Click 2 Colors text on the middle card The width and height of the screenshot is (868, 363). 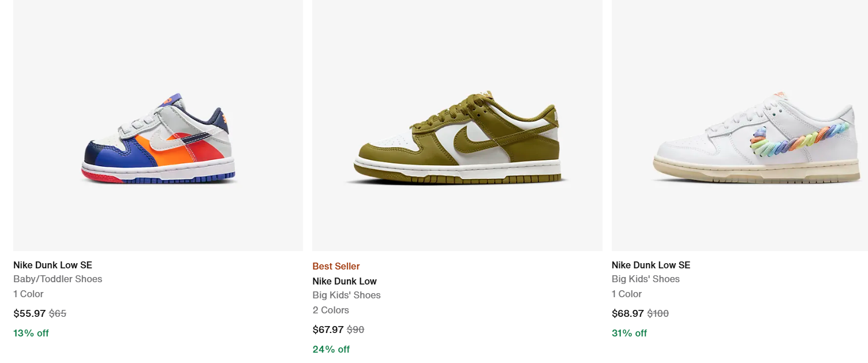[330, 310]
